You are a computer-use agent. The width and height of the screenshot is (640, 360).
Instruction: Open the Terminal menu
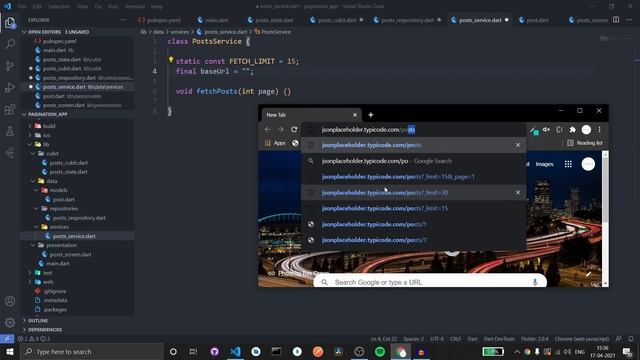pos(134,6)
